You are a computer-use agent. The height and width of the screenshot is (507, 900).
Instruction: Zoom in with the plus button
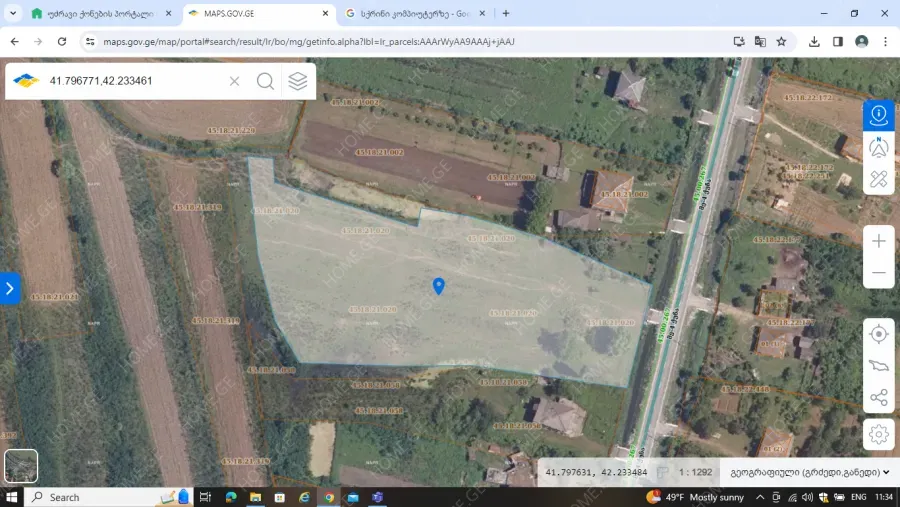[x=878, y=241]
